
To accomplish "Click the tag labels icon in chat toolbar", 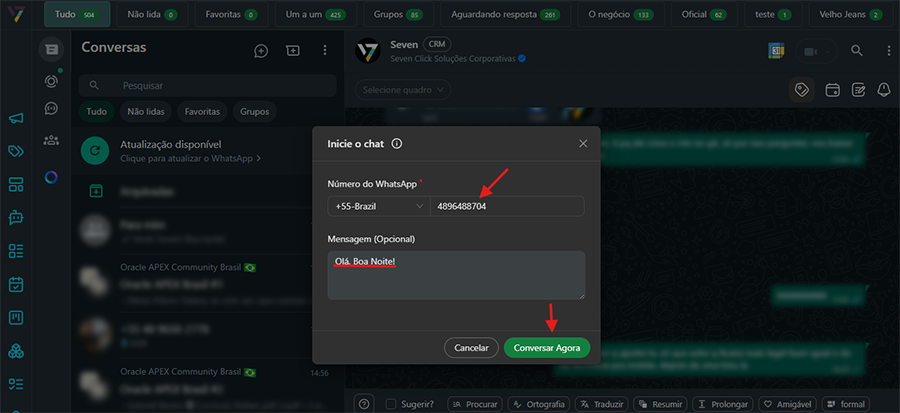I will pos(801,90).
